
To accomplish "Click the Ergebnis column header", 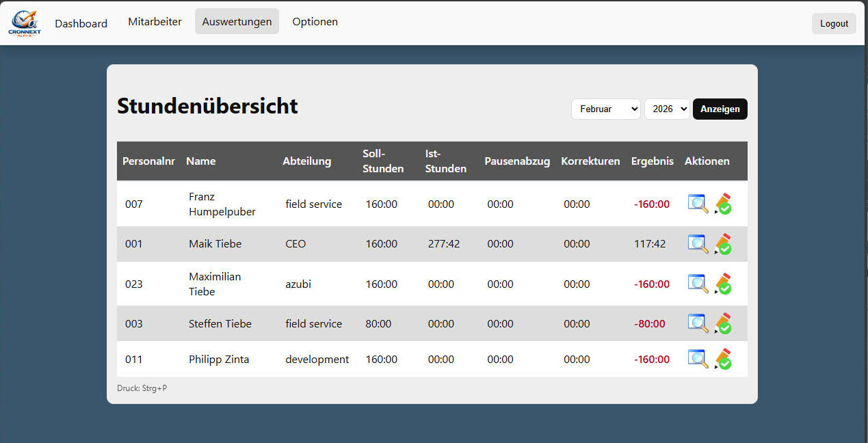I will coord(652,161).
